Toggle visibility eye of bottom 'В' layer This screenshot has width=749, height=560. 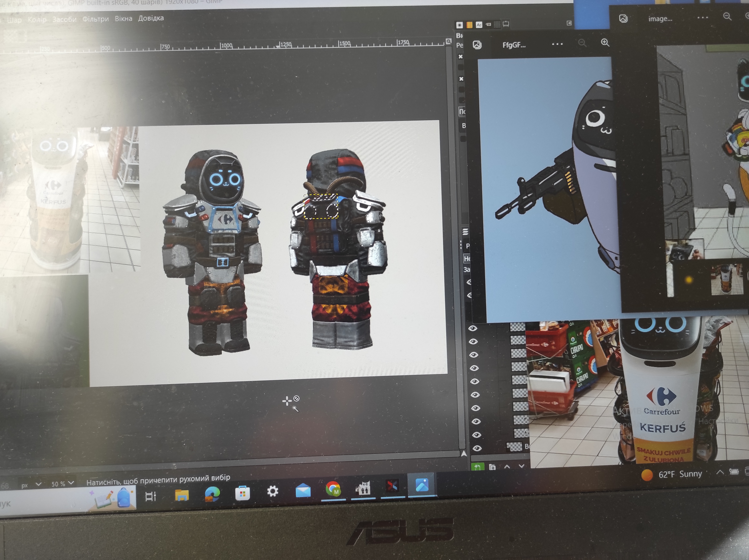tap(477, 448)
